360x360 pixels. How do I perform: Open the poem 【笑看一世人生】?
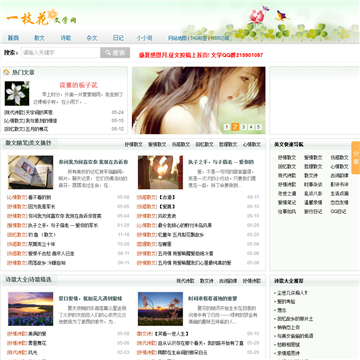(x=173, y=334)
